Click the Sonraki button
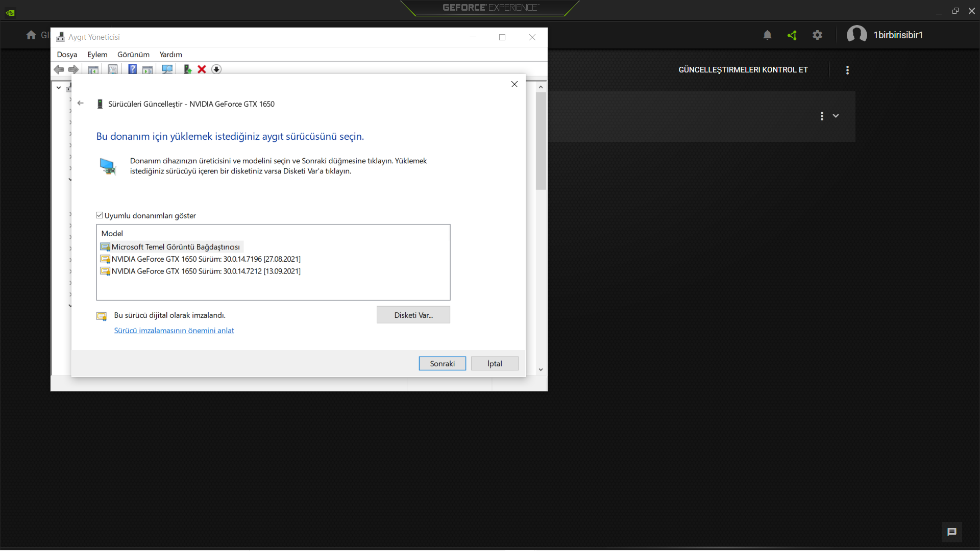Screen dimensions: 980x551 442,364
